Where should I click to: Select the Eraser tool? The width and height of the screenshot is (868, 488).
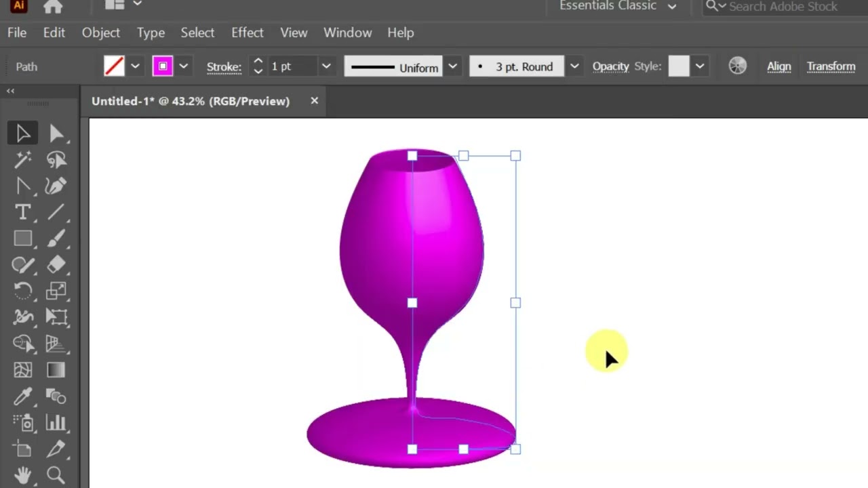click(56, 265)
